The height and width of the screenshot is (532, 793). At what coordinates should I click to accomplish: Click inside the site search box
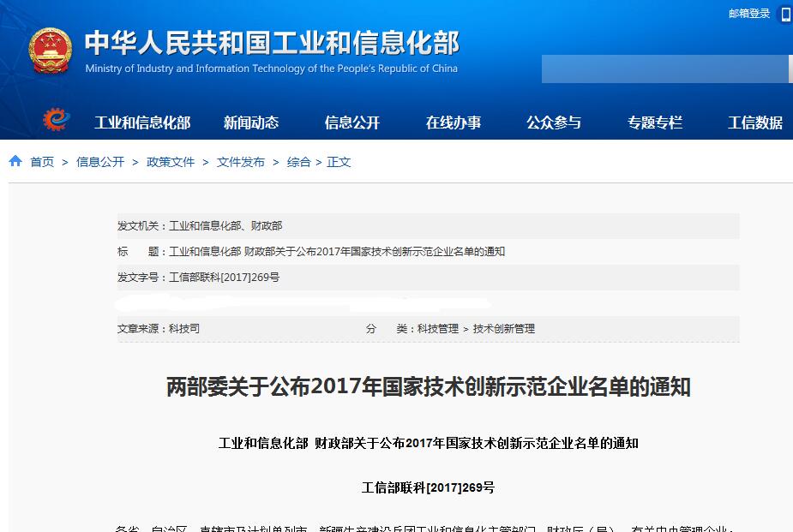[664, 69]
